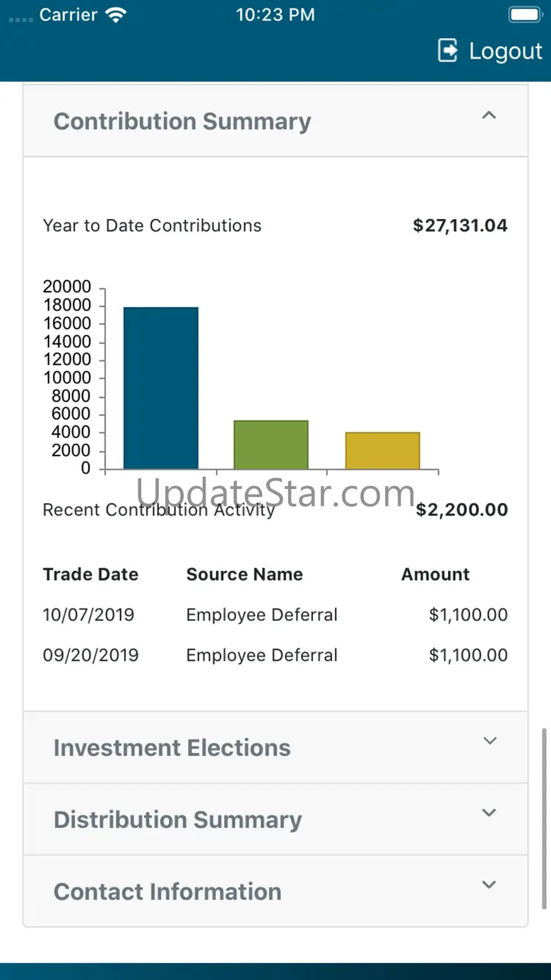
Task: Select the green chart bar
Action: tap(271, 445)
